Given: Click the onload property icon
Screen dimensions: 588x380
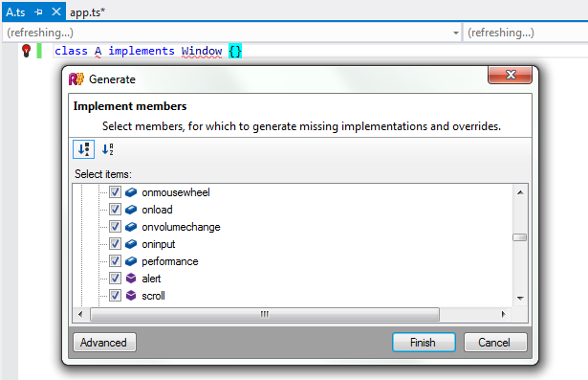Looking at the screenshot, I should (131, 210).
